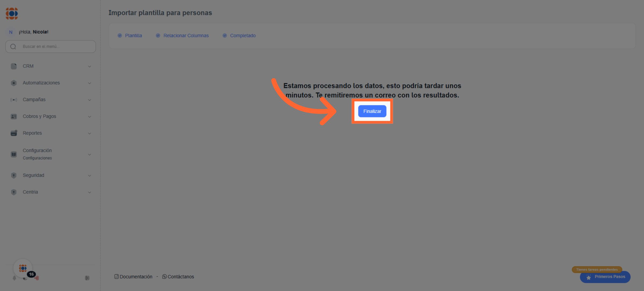Expand the CRM menu chevron
The height and width of the screenshot is (291, 644).
[x=90, y=66]
